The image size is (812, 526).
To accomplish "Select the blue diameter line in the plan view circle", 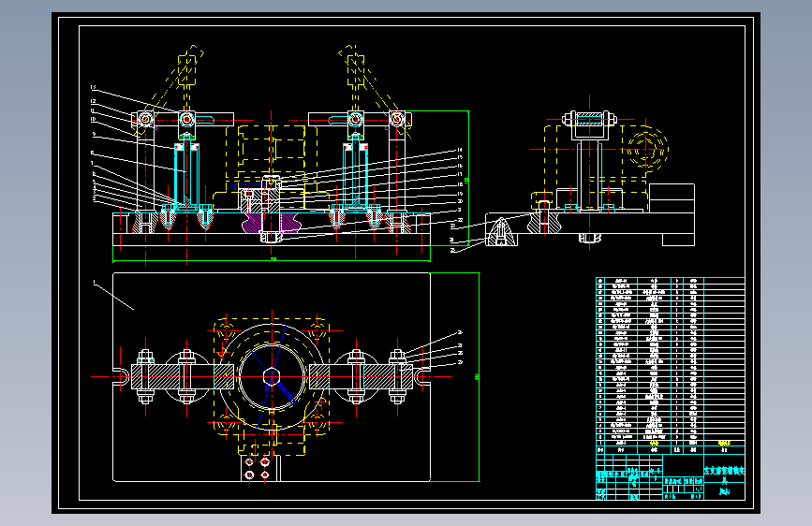I will [x=272, y=376].
